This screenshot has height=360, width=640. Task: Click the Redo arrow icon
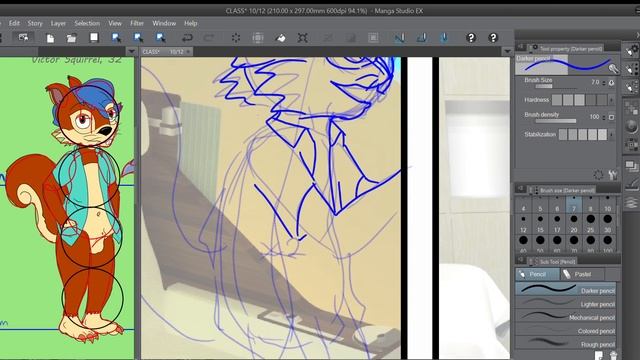click(x=209, y=38)
